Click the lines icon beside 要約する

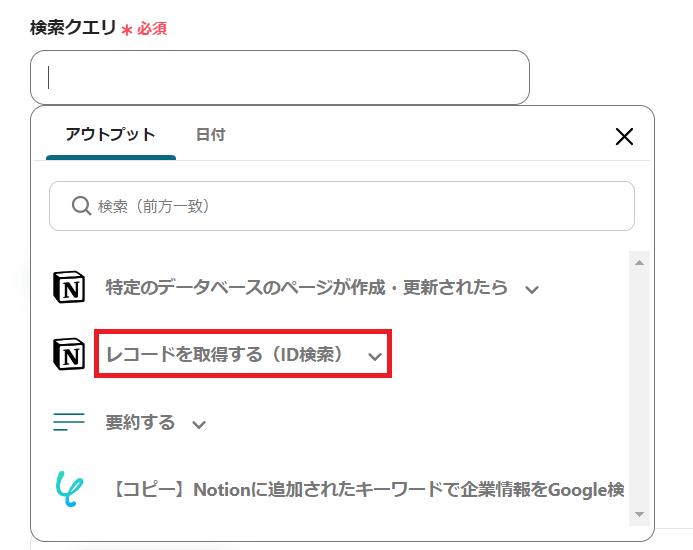[69, 422]
